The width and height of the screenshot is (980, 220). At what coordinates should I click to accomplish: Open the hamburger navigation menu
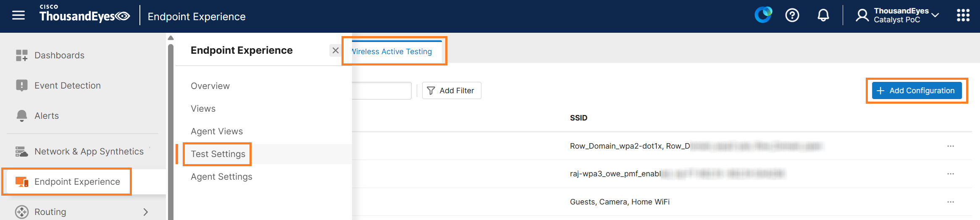click(x=18, y=16)
